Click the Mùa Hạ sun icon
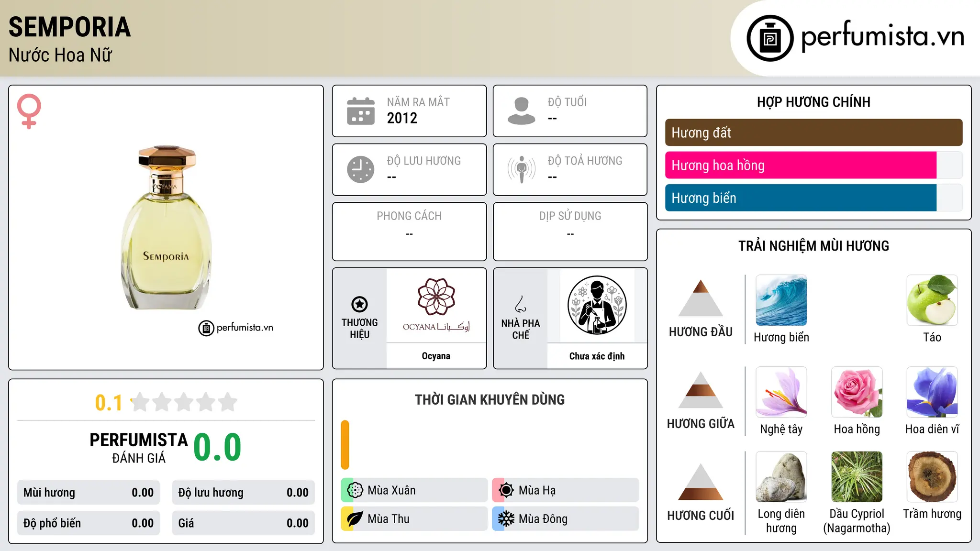The width and height of the screenshot is (980, 551). pos(506,490)
